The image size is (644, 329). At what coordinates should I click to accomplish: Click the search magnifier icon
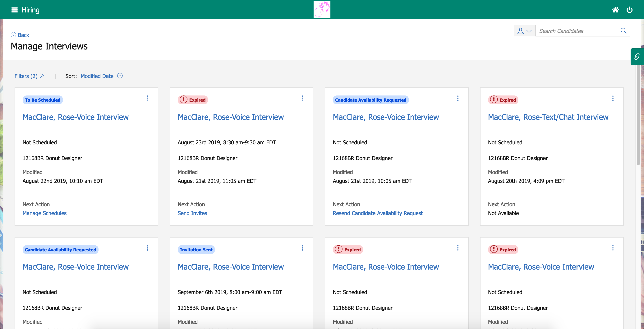623,31
